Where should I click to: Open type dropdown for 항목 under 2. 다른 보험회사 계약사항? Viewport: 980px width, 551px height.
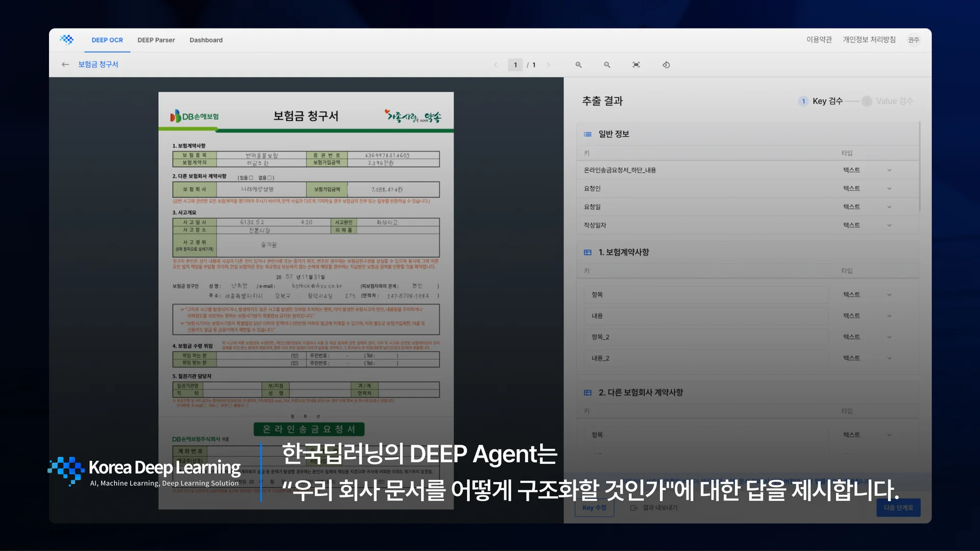click(x=889, y=435)
